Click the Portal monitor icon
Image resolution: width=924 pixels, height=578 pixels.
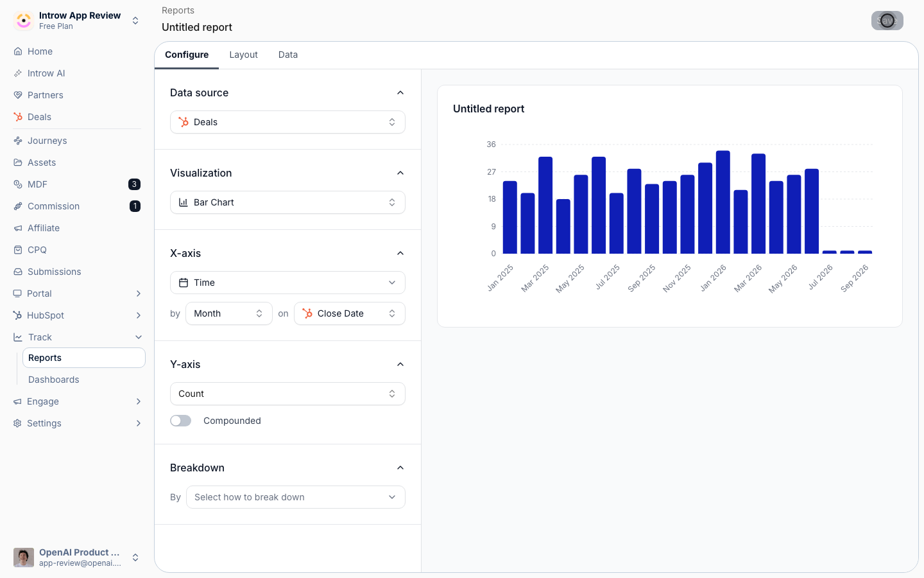click(x=17, y=293)
